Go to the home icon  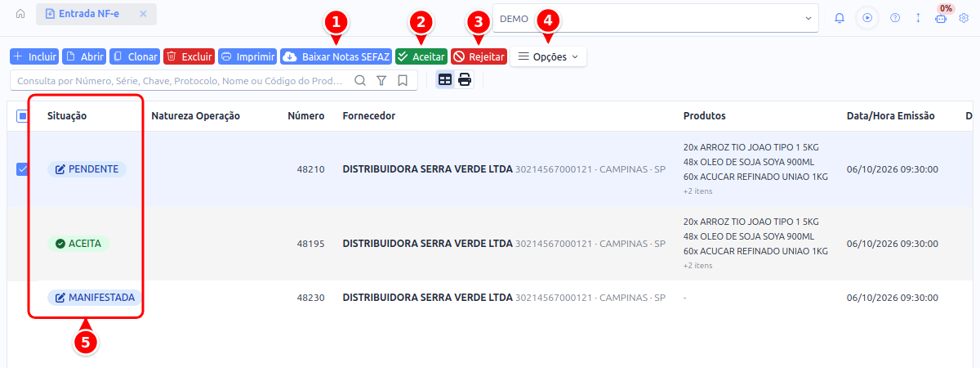(x=20, y=14)
